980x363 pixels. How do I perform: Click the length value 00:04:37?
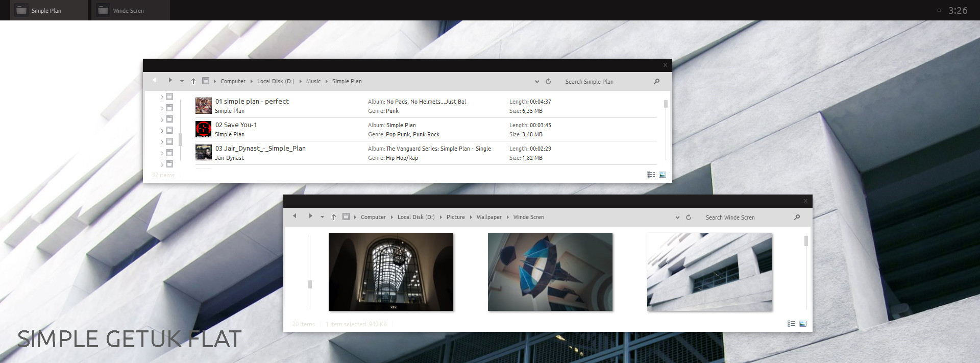click(540, 102)
